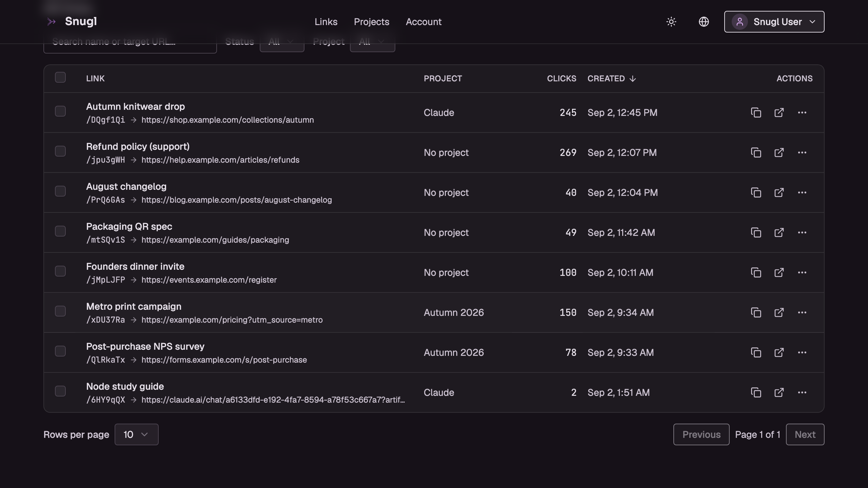This screenshot has width=868, height=488.
Task: Go to the Links nav item
Action: (x=326, y=22)
